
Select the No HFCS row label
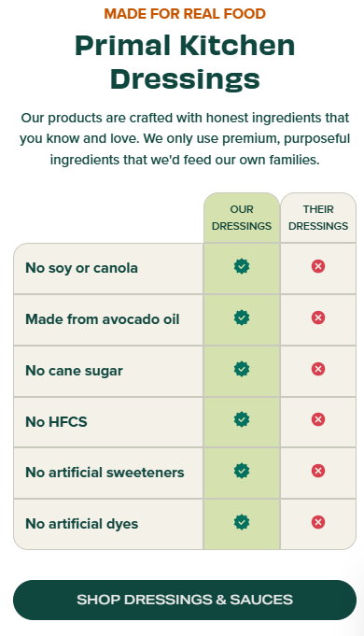[x=56, y=422]
